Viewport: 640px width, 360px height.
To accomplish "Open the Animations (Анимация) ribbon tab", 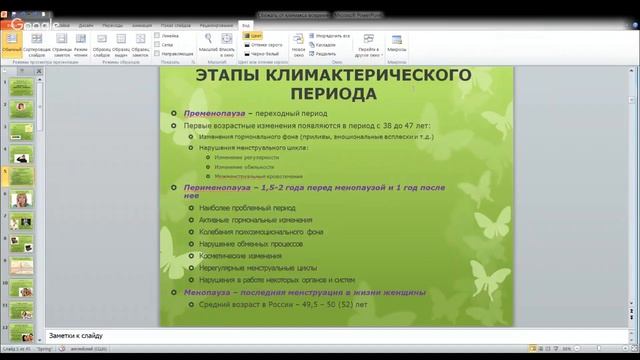I will pyautogui.click(x=142, y=25).
